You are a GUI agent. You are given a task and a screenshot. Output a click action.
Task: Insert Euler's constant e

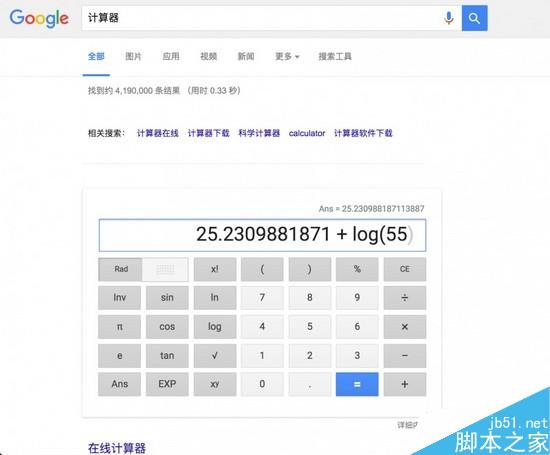(x=120, y=356)
